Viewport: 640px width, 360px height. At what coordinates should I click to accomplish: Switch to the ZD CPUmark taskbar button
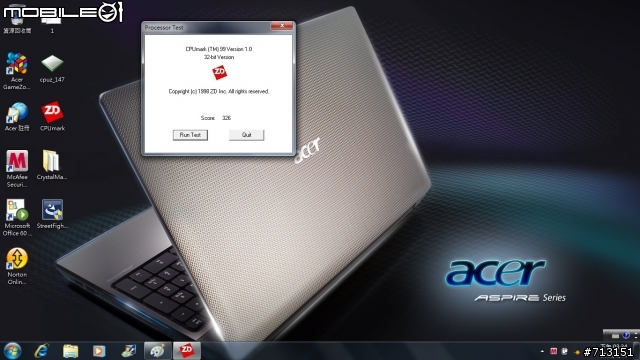pos(187,351)
